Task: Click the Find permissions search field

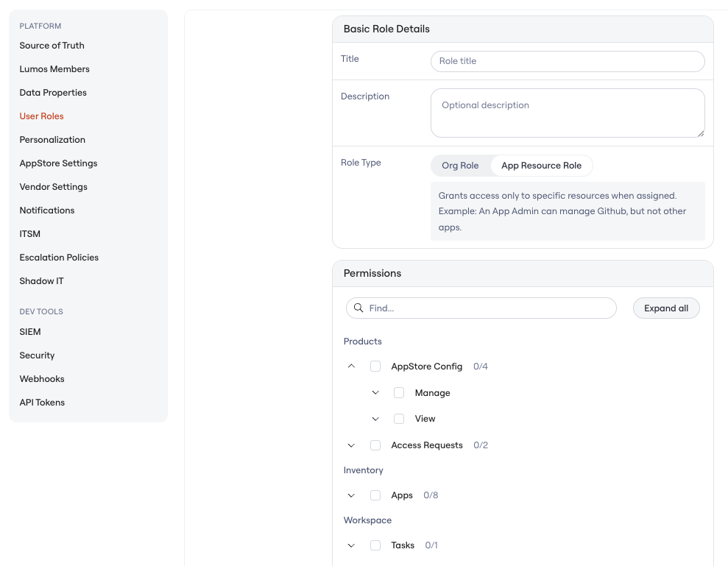Action: tap(481, 308)
